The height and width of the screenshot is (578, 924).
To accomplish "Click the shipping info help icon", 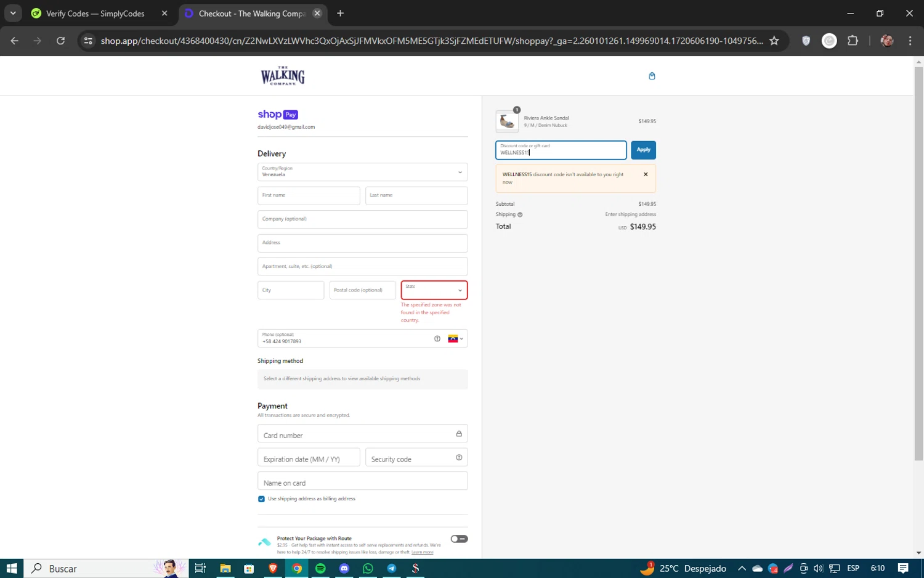I will [520, 214].
